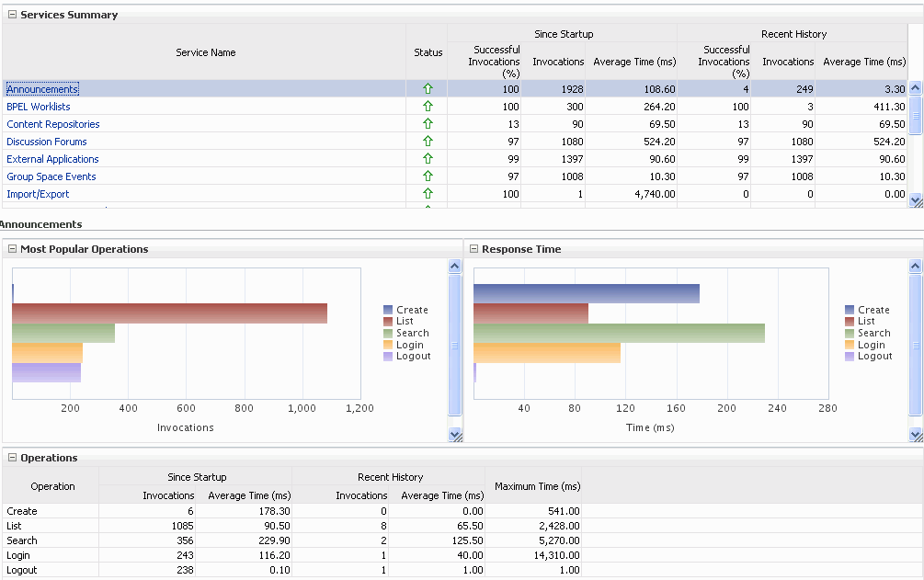
Task: Open the Content Repositories service
Action: point(52,123)
